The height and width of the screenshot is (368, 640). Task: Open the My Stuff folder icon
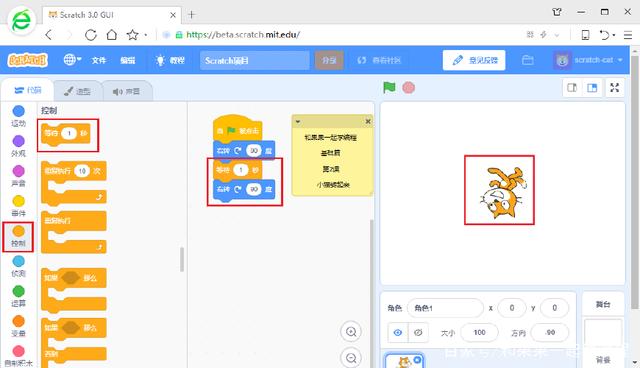527,60
